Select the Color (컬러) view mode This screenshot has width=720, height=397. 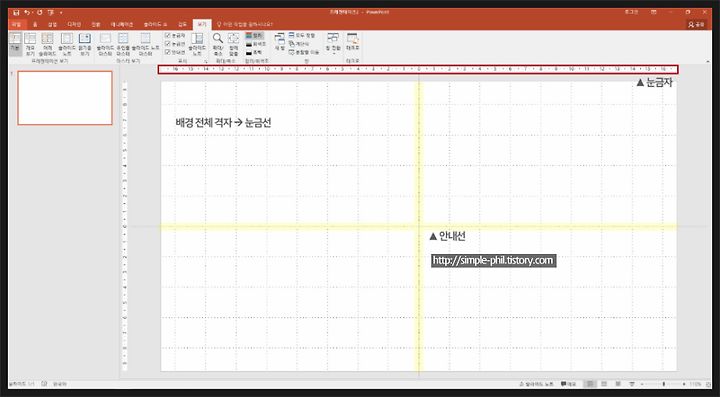pyautogui.click(x=255, y=35)
